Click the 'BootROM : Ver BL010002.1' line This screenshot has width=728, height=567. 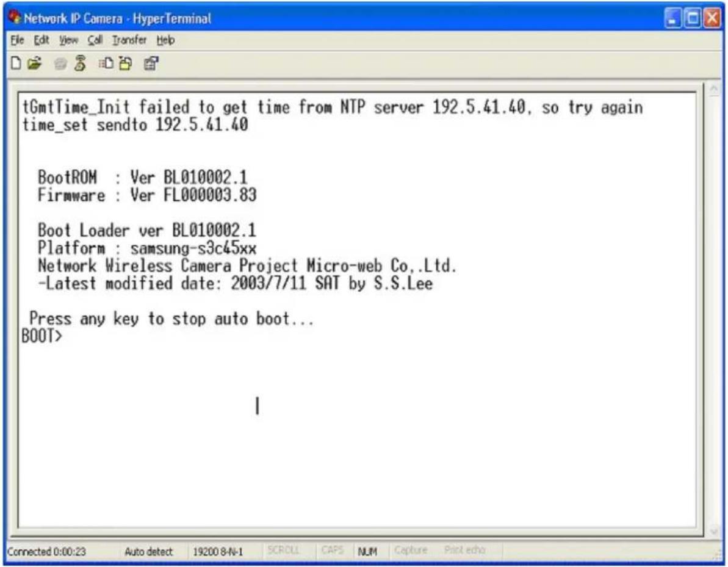coord(143,178)
